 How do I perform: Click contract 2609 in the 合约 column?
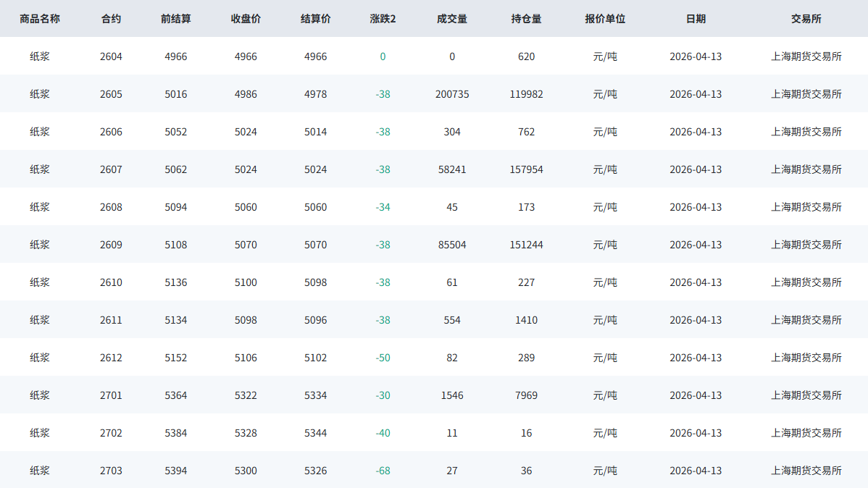click(x=111, y=245)
